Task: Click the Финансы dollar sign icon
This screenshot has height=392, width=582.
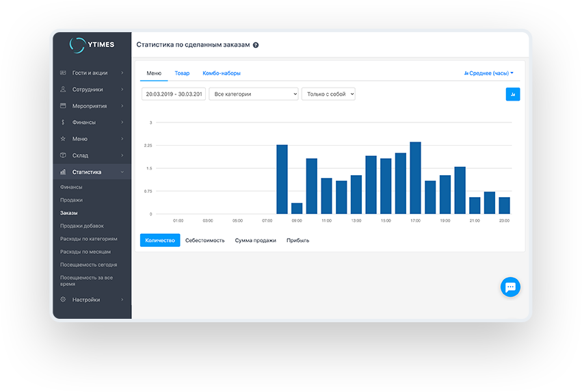Action: pos(63,122)
